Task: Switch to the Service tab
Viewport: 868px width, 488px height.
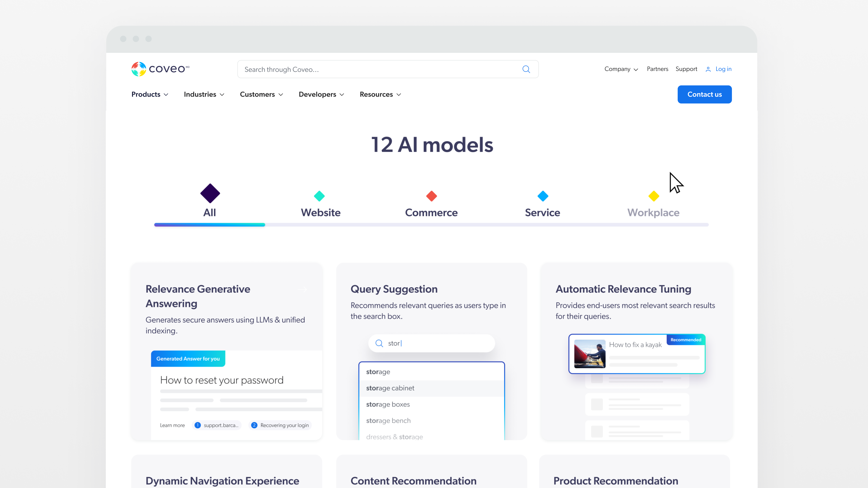Action: click(542, 213)
